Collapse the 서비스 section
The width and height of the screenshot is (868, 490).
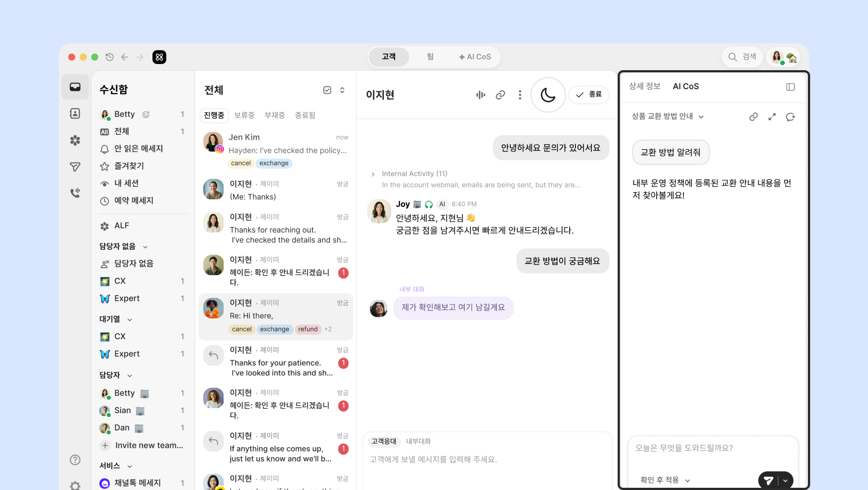(130, 466)
